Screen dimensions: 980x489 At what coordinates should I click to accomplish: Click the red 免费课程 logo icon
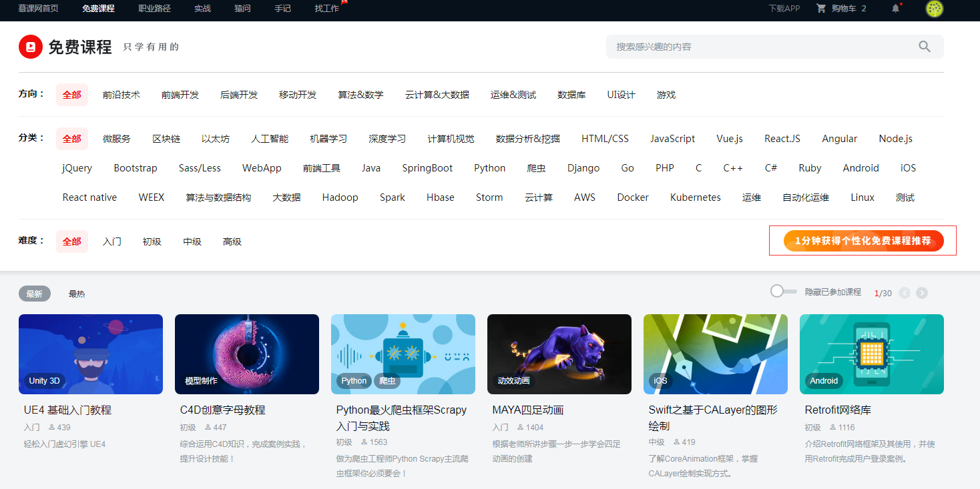pos(31,46)
